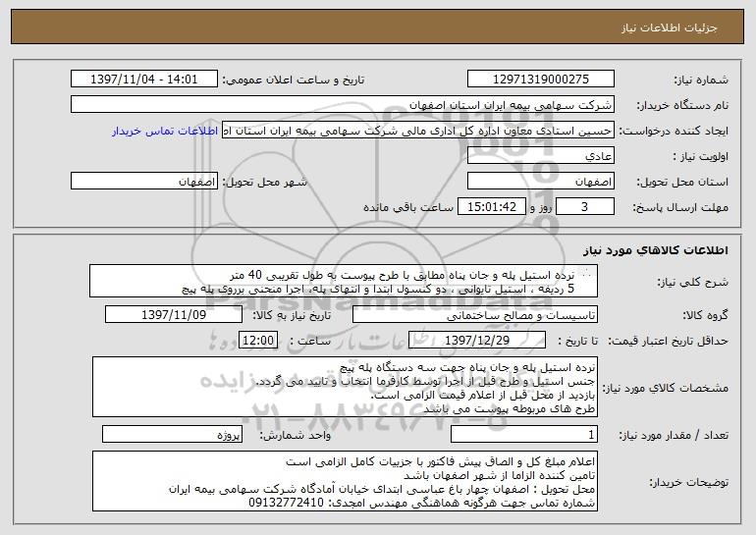Screen dimensions: 756x535
Task: Select the goods group field تاسیسات و مصالح ساختمانی
Action: [475, 315]
